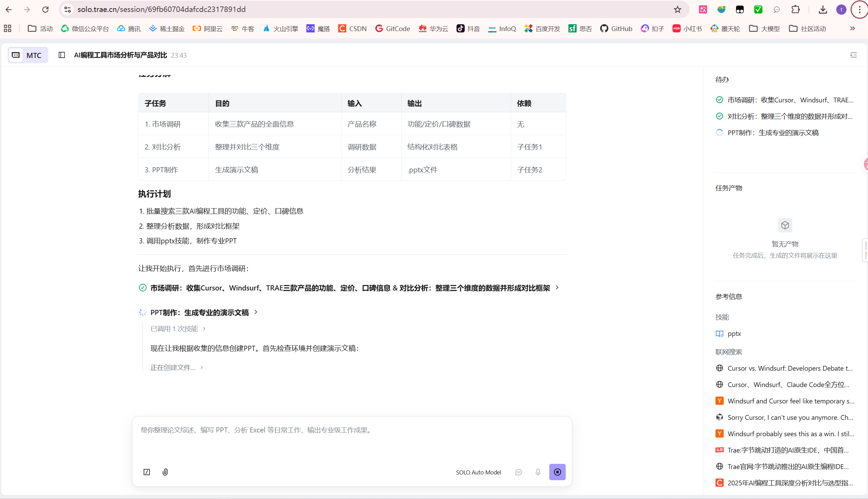Open the GitHub bookmark
The height and width of the screenshot is (499, 868).
tap(616, 28)
